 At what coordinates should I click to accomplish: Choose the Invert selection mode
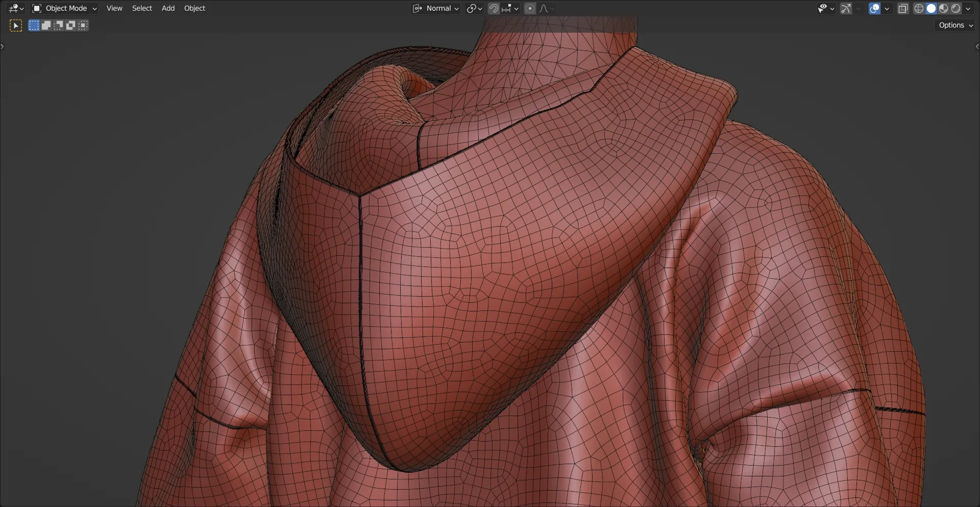[x=70, y=26]
